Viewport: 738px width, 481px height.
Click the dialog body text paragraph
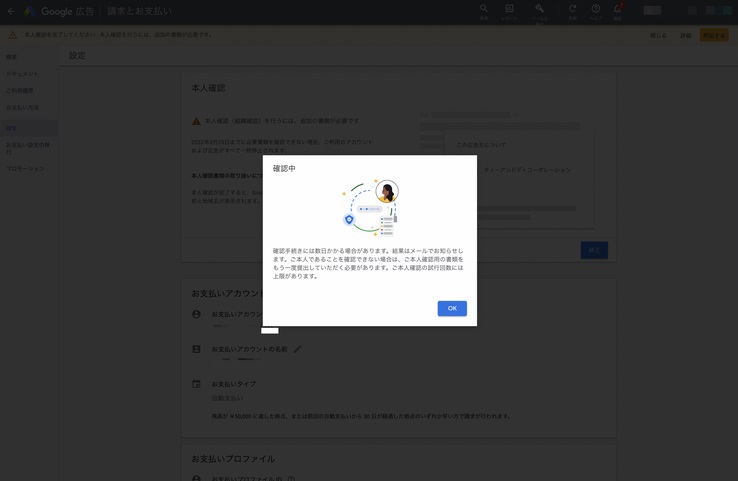pyautogui.click(x=368, y=264)
